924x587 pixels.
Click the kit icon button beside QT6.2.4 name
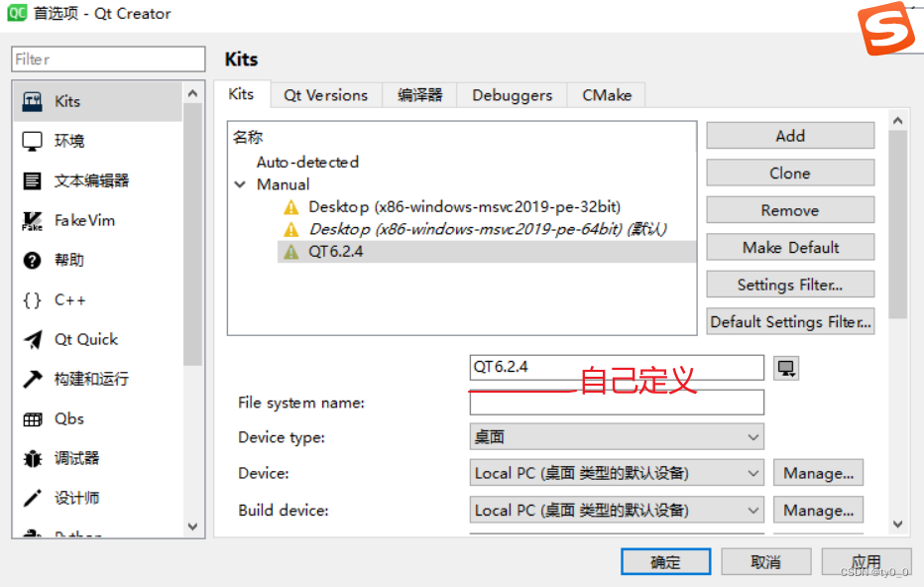pos(786,368)
